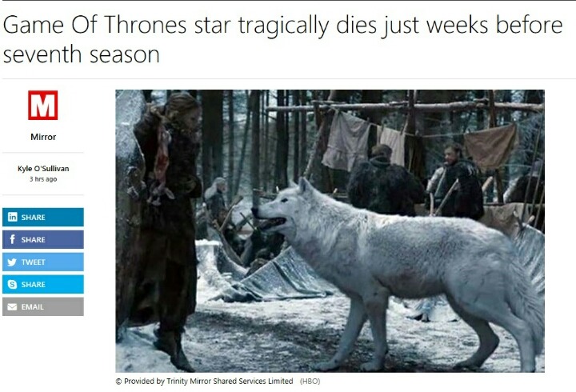
Task: Click the '3 hrs ago' timestamp
Action: point(43,179)
